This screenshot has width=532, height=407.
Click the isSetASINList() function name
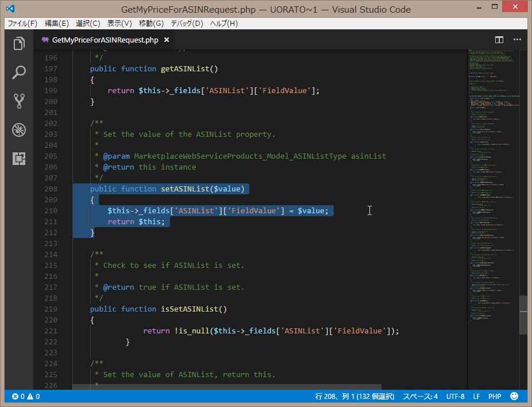point(194,309)
